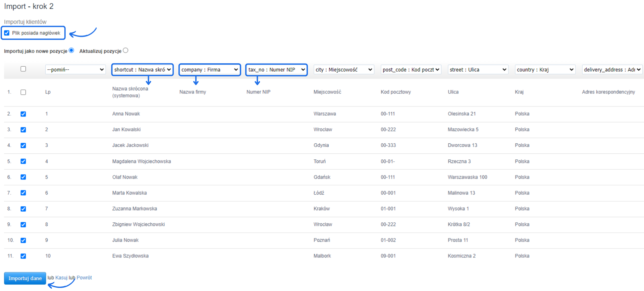Click the 'Powrót' link
The height and width of the screenshot is (291, 644).
click(x=84, y=278)
